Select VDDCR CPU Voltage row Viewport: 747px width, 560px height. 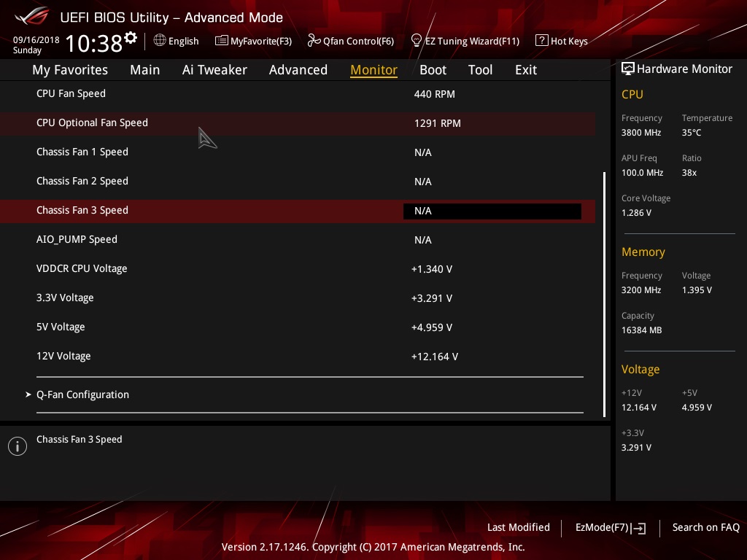coord(298,268)
